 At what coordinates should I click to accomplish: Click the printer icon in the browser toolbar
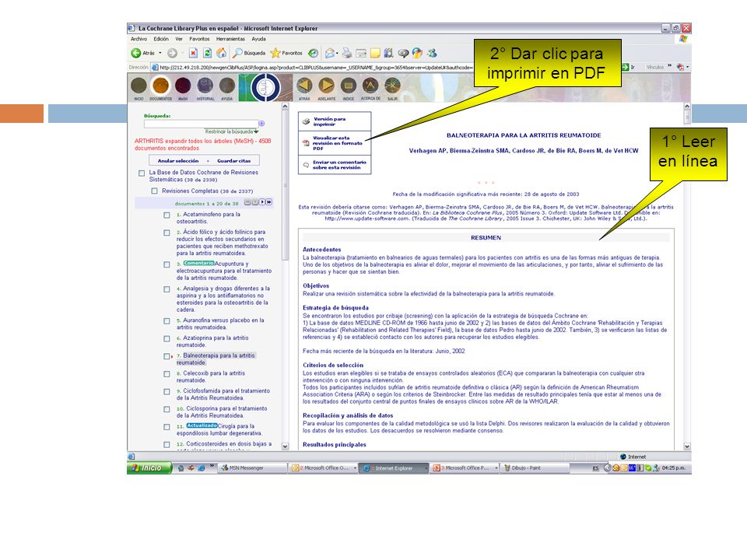point(347,53)
